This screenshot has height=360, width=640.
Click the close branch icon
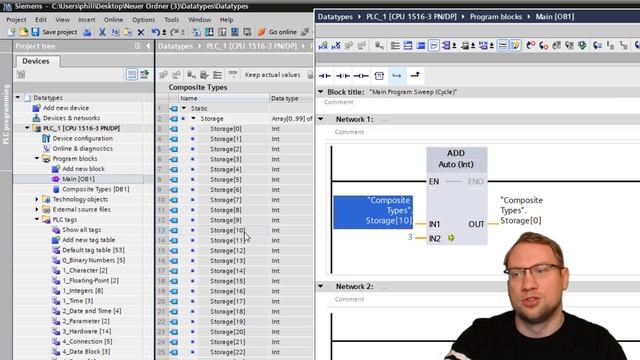415,76
